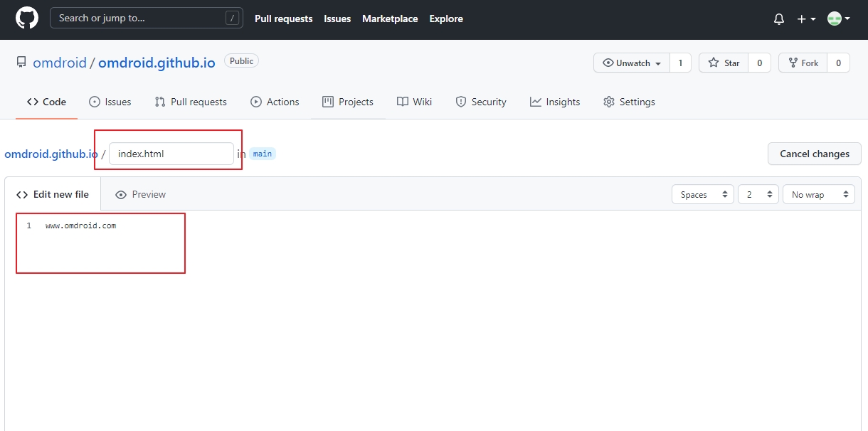Open the Insights tab
This screenshot has width=868, height=431.
[555, 102]
